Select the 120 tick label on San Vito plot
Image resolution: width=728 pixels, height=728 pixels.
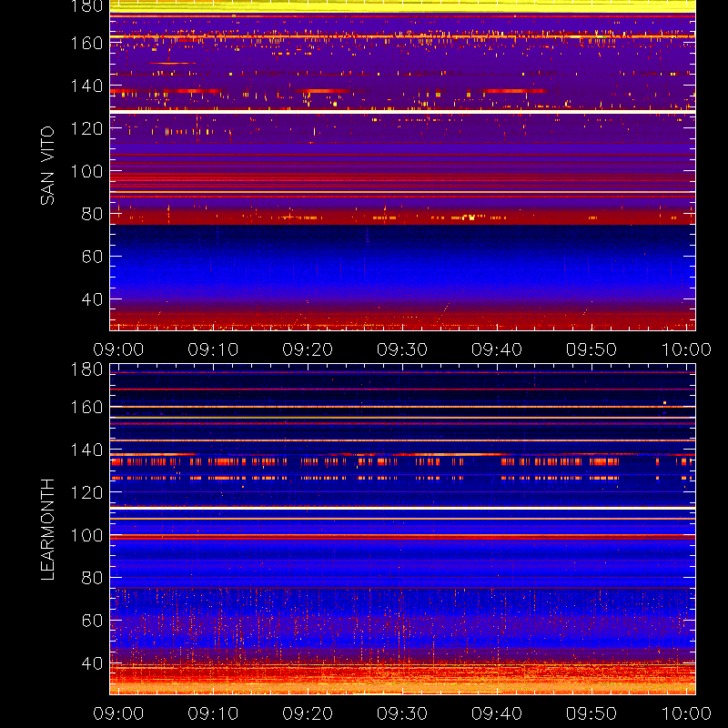click(x=86, y=128)
